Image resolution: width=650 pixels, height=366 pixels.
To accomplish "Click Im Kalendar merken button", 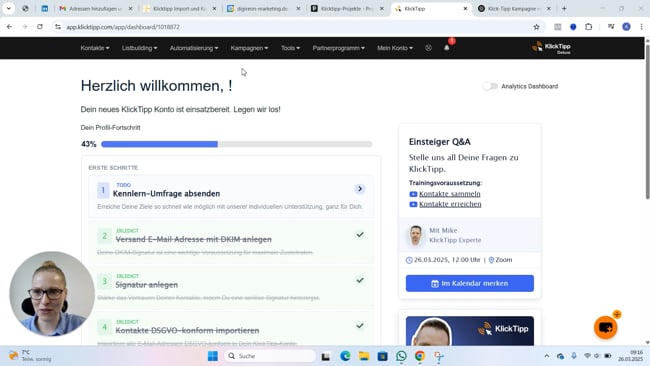I will (470, 284).
